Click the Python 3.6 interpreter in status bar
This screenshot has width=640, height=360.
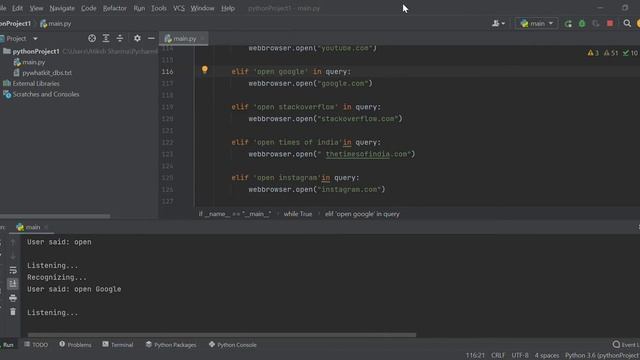click(x=602, y=356)
